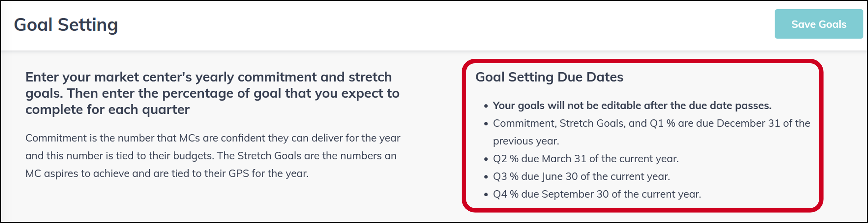
Task: Click the words 'previous year.' in due dates
Action: 526,141
